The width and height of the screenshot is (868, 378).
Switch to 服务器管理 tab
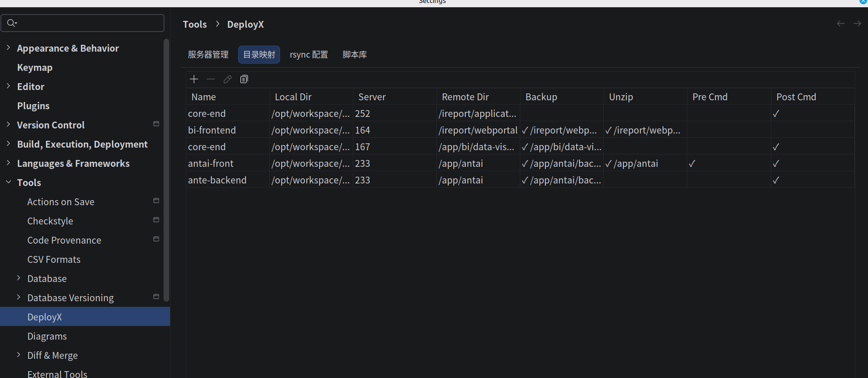208,55
